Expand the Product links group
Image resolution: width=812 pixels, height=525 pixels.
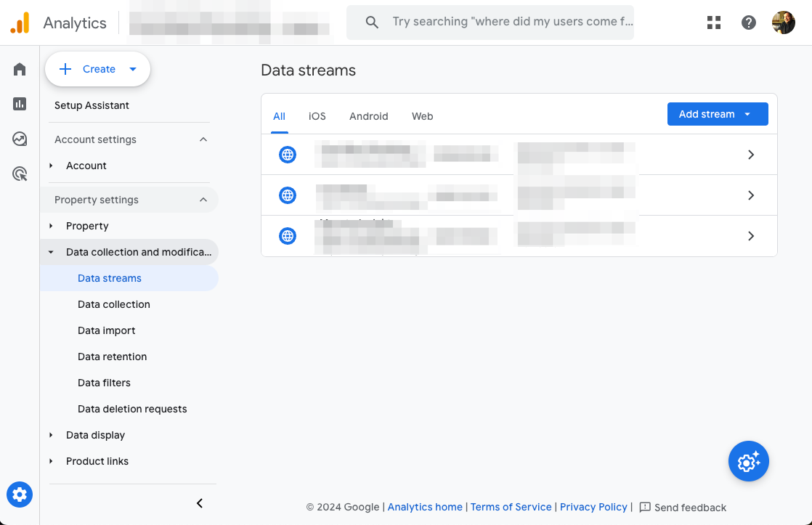click(51, 461)
